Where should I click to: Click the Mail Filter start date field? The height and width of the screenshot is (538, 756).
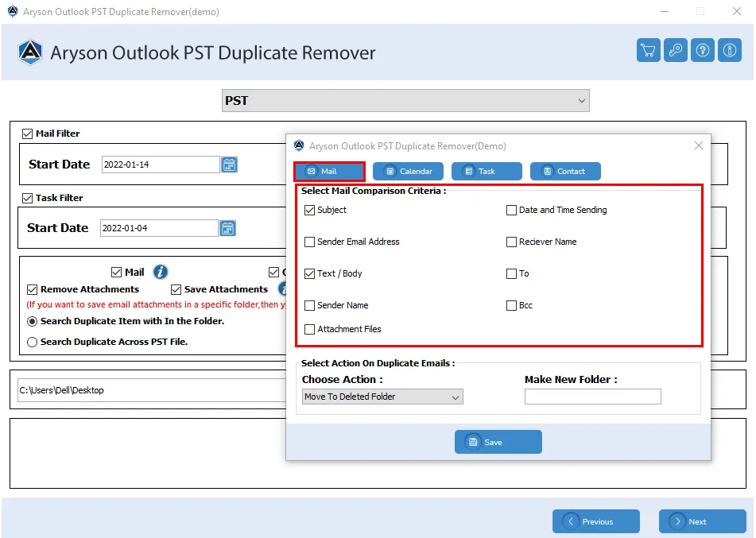point(161,164)
